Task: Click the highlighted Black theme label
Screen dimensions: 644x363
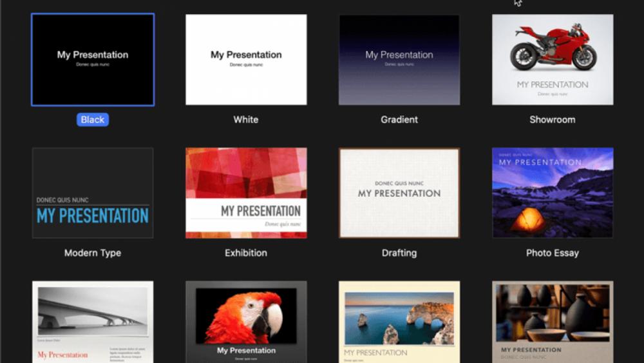Action: click(93, 120)
